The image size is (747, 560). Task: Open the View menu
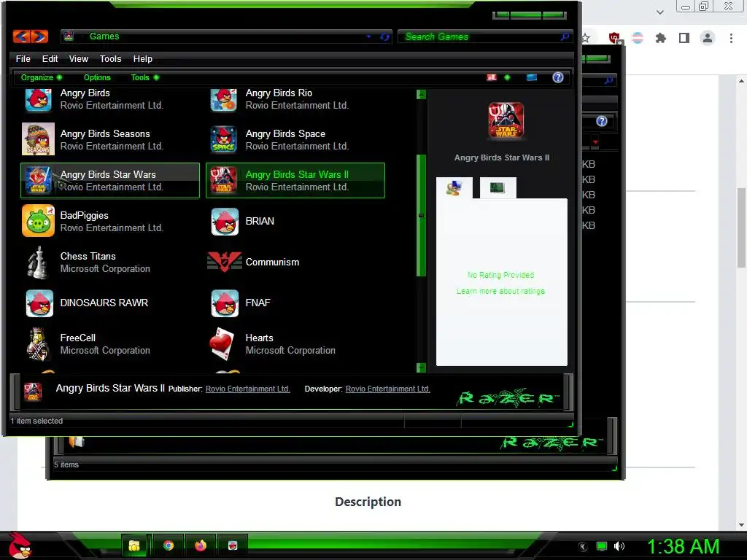pos(79,58)
